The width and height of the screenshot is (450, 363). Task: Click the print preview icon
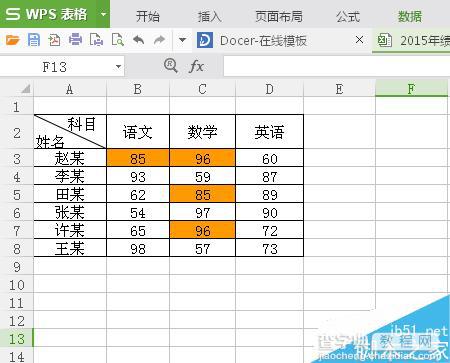point(96,40)
